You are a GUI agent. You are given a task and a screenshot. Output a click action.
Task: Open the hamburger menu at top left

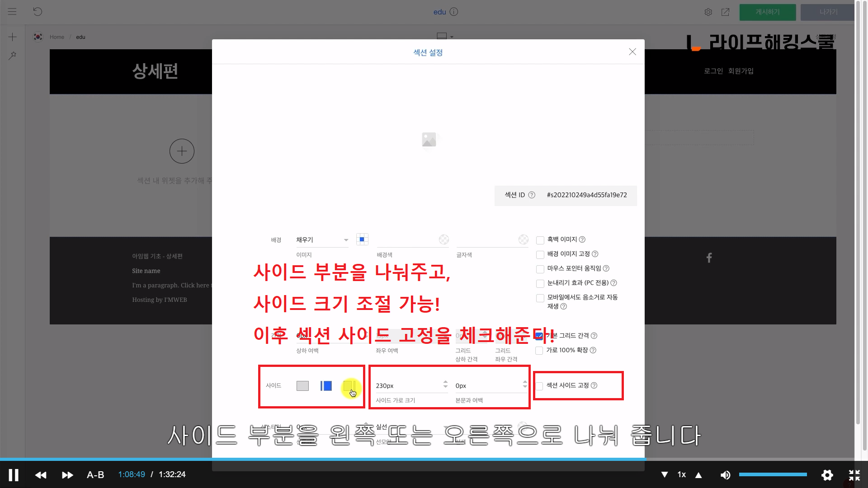(x=12, y=12)
